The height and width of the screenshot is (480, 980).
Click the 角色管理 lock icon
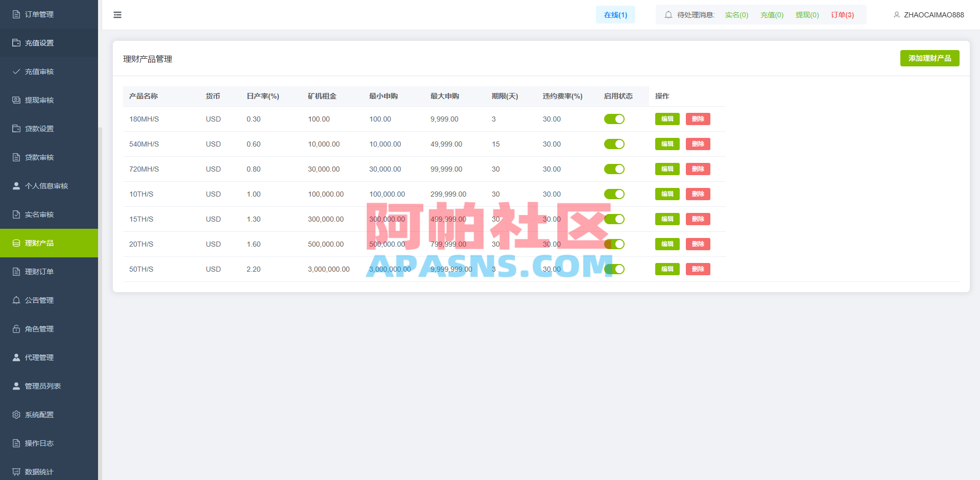point(16,329)
